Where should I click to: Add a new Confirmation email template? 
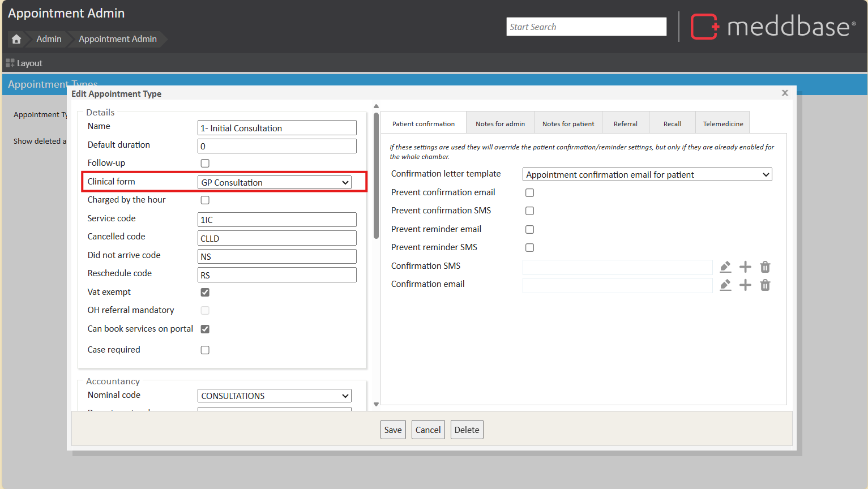(745, 285)
